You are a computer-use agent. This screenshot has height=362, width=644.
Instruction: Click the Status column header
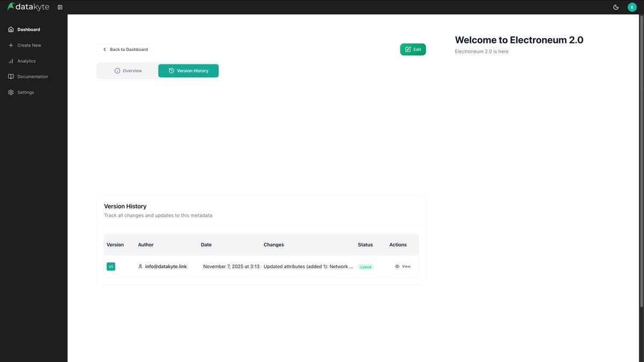tap(365, 245)
